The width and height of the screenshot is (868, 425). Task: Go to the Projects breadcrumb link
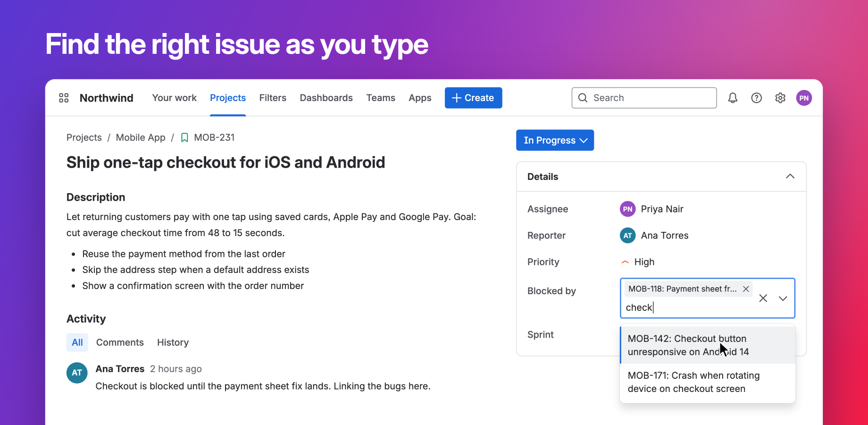84,137
